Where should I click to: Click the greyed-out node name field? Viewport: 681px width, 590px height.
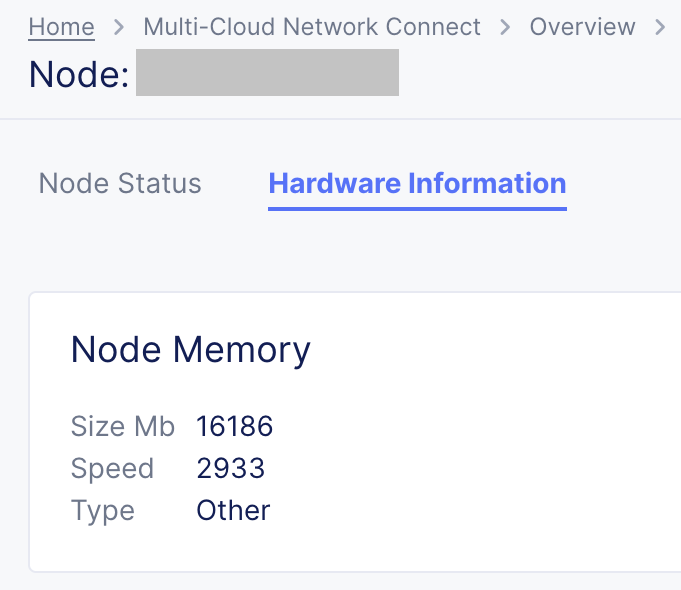coord(267,74)
